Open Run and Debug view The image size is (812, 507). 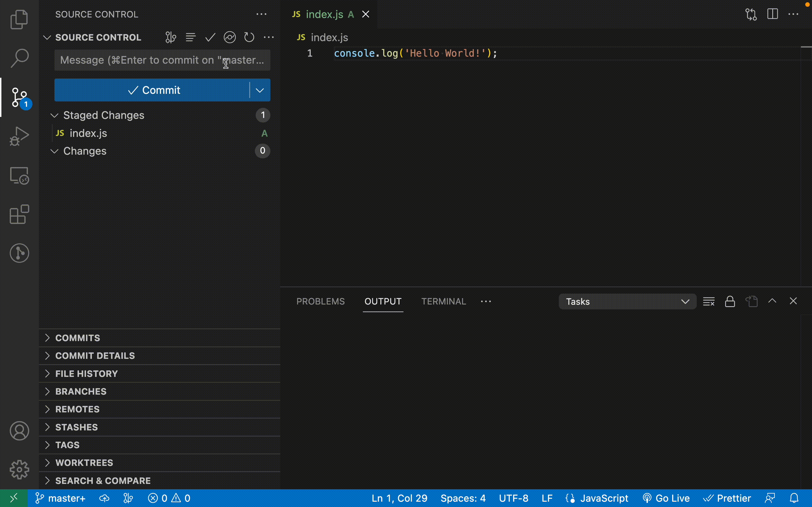pos(19,136)
